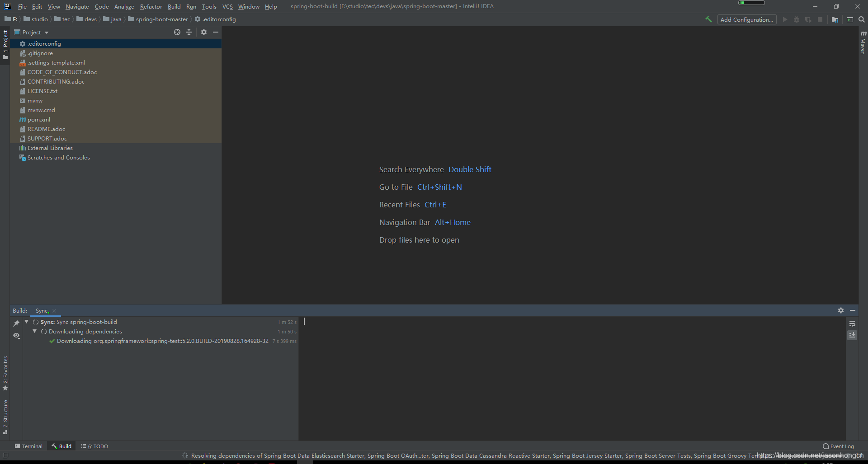Open the Project Structure icon
Screen dimensions: 868x464
point(835,19)
